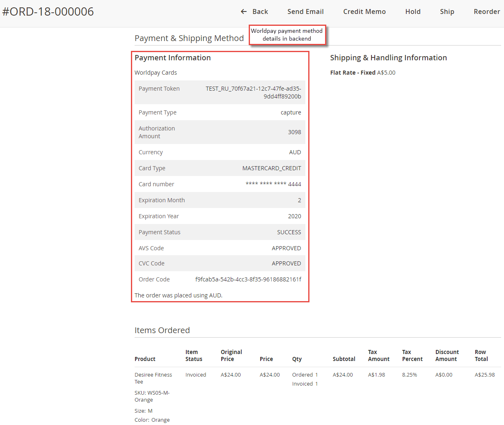Select the Items Ordered section heading
Screen dimensions: 504x425
pyautogui.click(x=162, y=330)
